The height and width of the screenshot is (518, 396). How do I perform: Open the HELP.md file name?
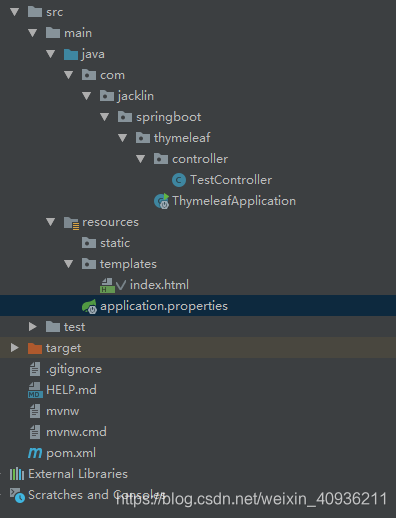tap(71, 390)
